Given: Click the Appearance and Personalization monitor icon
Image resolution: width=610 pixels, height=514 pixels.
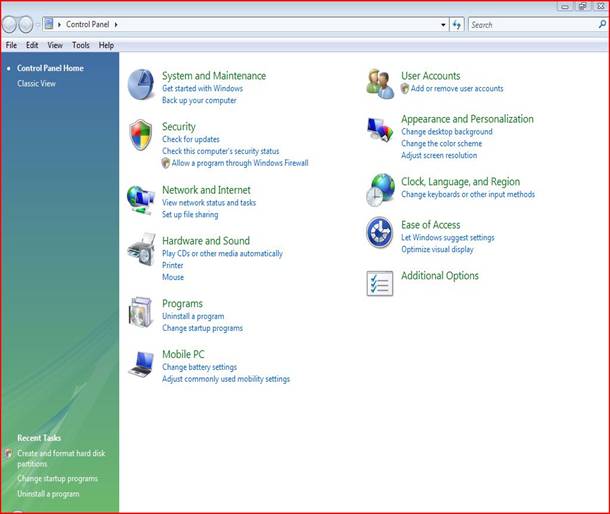Looking at the screenshot, I should point(380,130).
